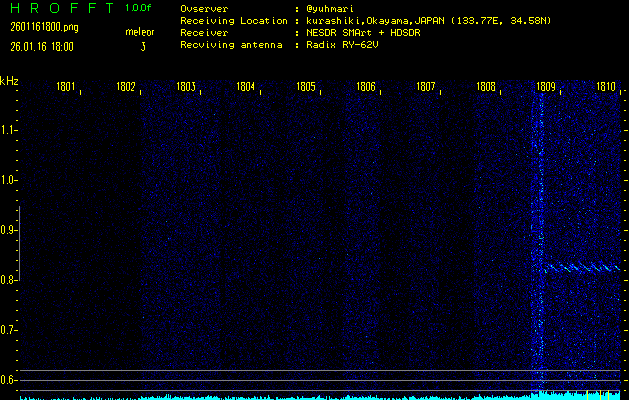
Task: Select the file name 2601161800.png
Action: pos(44,27)
